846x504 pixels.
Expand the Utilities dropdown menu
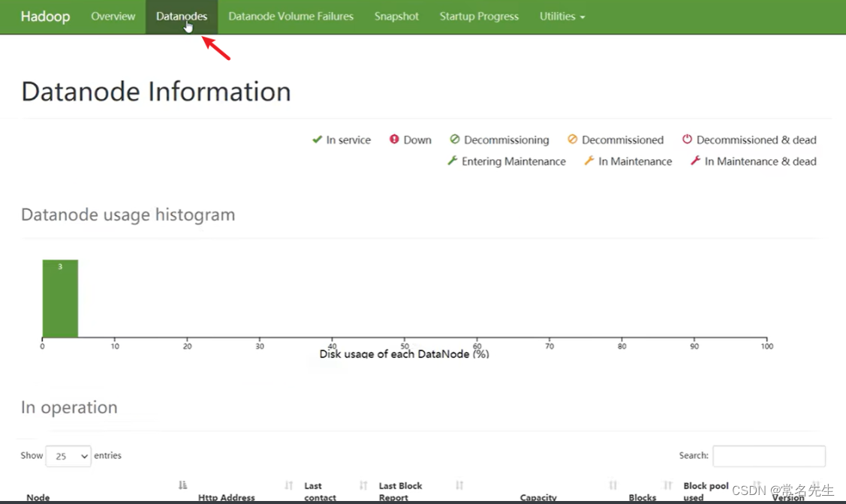coord(562,16)
